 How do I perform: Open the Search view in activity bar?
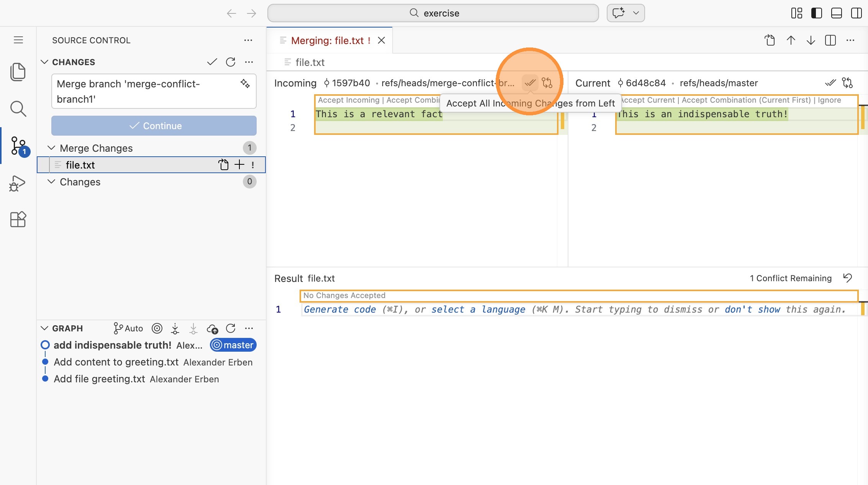(18, 109)
